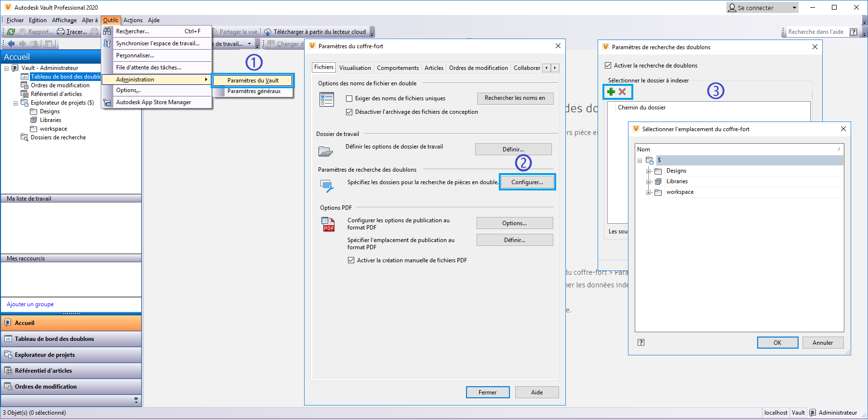The image size is (868, 419).
Task: Click the cloud download icon in the toolbar
Action: (x=267, y=32)
